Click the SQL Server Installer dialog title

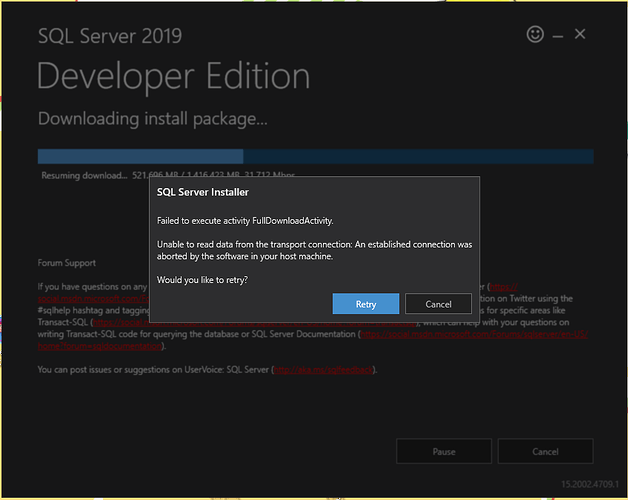[x=203, y=192]
